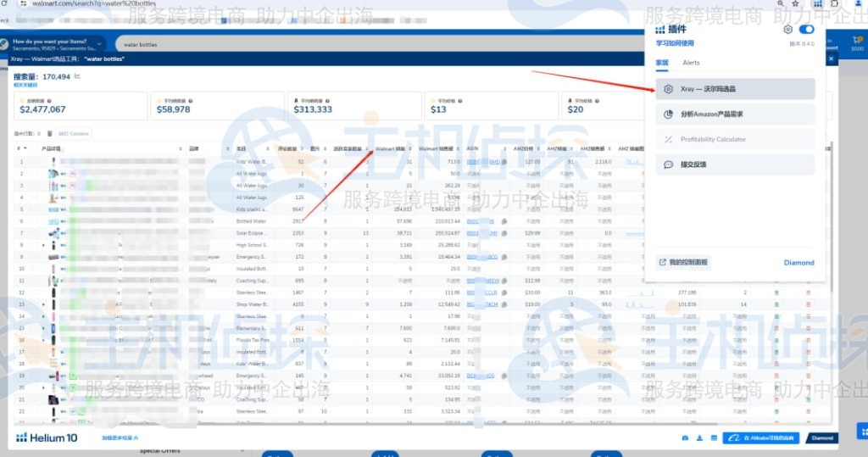Click info icon on the $2,477,067 card
Screen dimensions: 868x457
point(49,101)
